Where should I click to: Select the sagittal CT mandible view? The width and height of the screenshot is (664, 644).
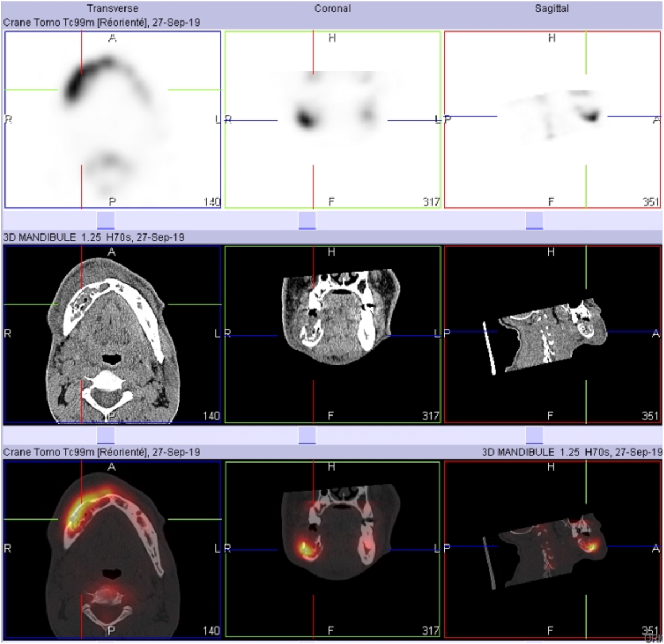(x=552, y=335)
